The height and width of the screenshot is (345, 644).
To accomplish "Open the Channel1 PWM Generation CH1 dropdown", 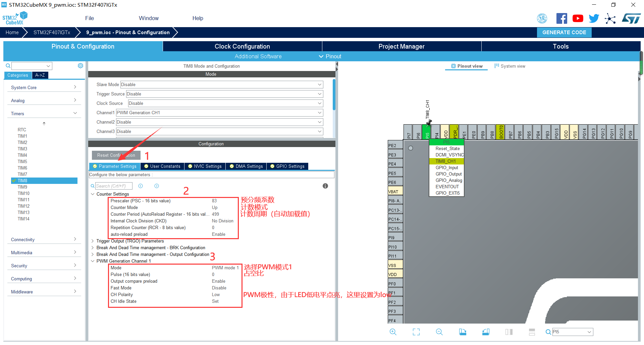I will tap(219, 113).
